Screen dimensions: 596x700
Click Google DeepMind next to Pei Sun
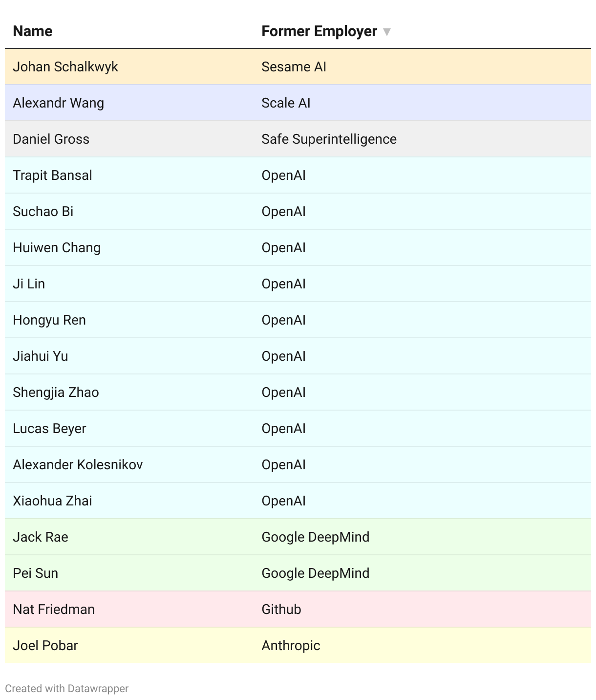pos(315,573)
